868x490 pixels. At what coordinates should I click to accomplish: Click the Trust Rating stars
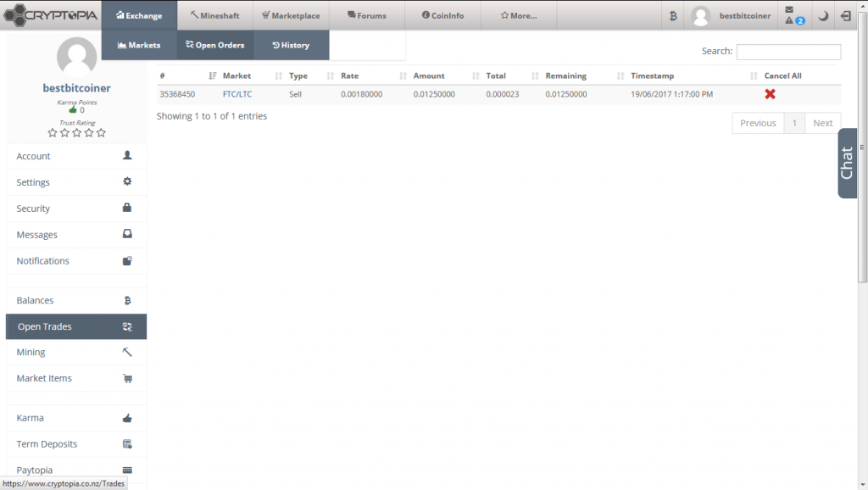point(76,133)
